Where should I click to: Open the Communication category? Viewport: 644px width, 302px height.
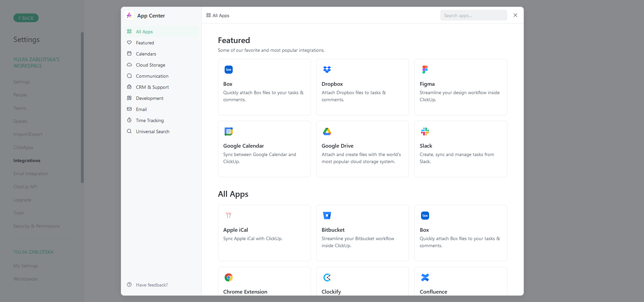[161, 76]
